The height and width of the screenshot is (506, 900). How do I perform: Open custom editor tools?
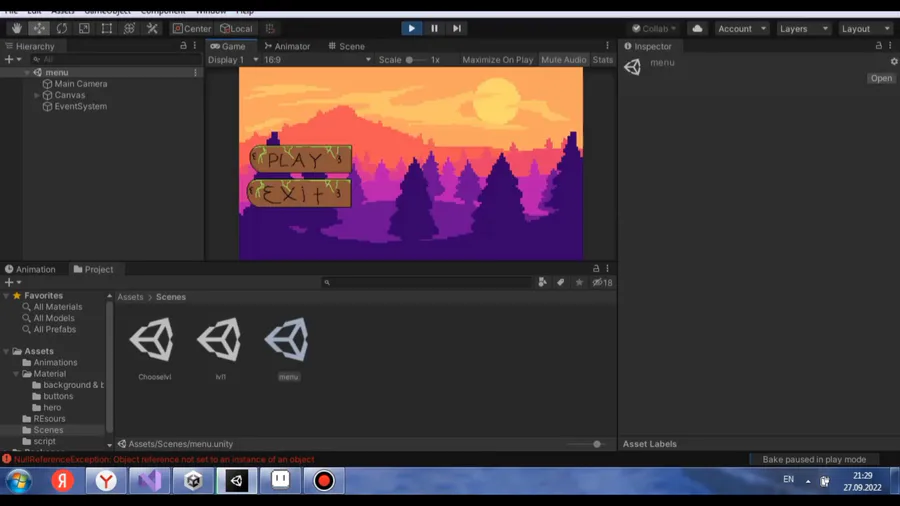click(152, 28)
